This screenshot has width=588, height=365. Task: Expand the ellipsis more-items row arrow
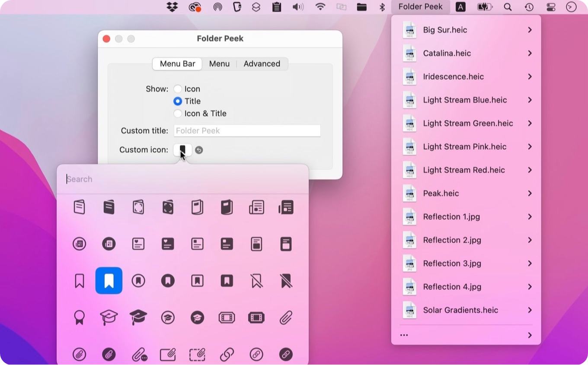pyautogui.click(x=530, y=335)
